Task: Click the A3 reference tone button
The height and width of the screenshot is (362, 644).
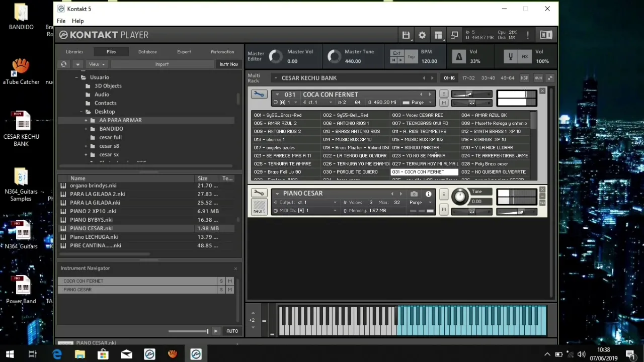Action: [x=525, y=56]
